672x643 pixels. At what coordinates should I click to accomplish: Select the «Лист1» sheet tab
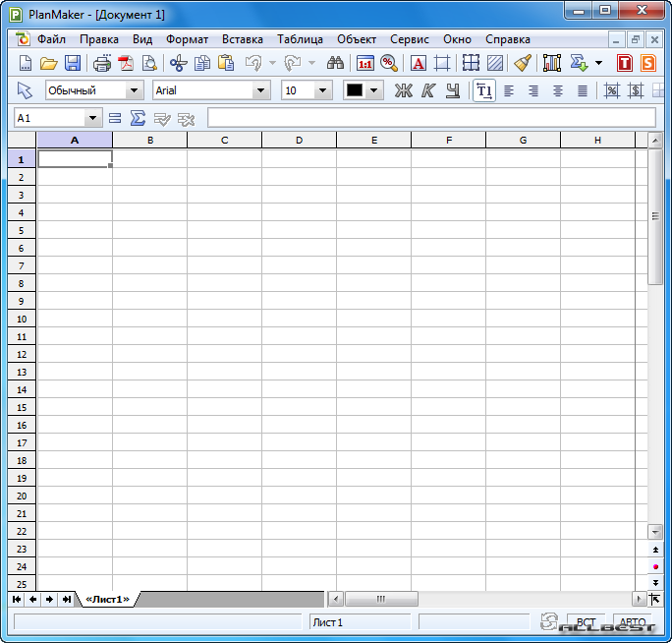(107, 599)
